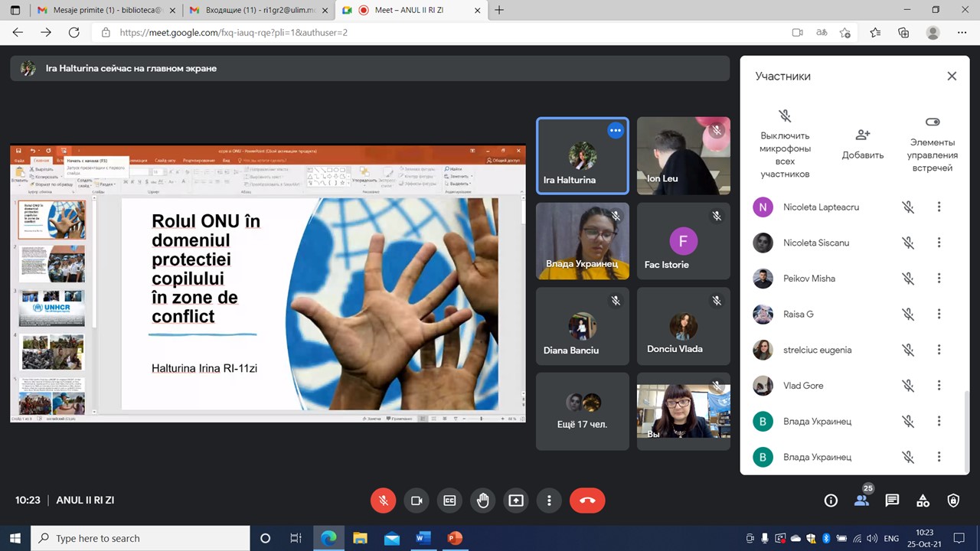This screenshot has height=551, width=980.
Task: Mute Peikov Misha's microphone
Action: [x=908, y=279]
